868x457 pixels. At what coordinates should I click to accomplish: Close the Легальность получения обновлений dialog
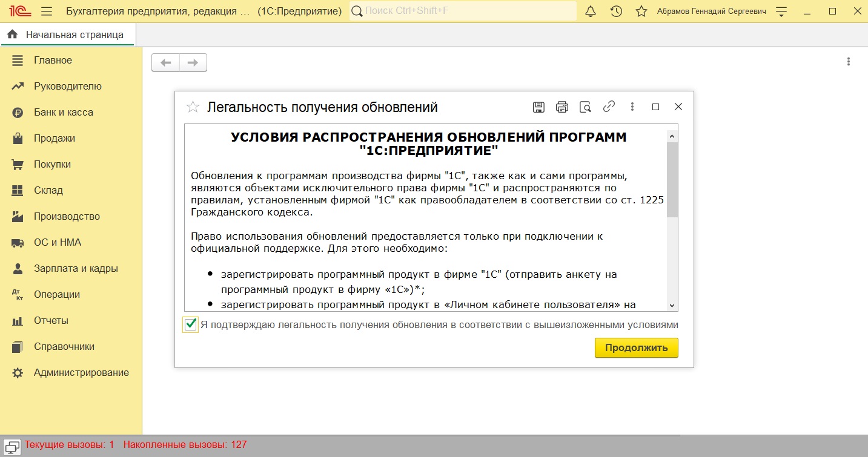[678, 107]
